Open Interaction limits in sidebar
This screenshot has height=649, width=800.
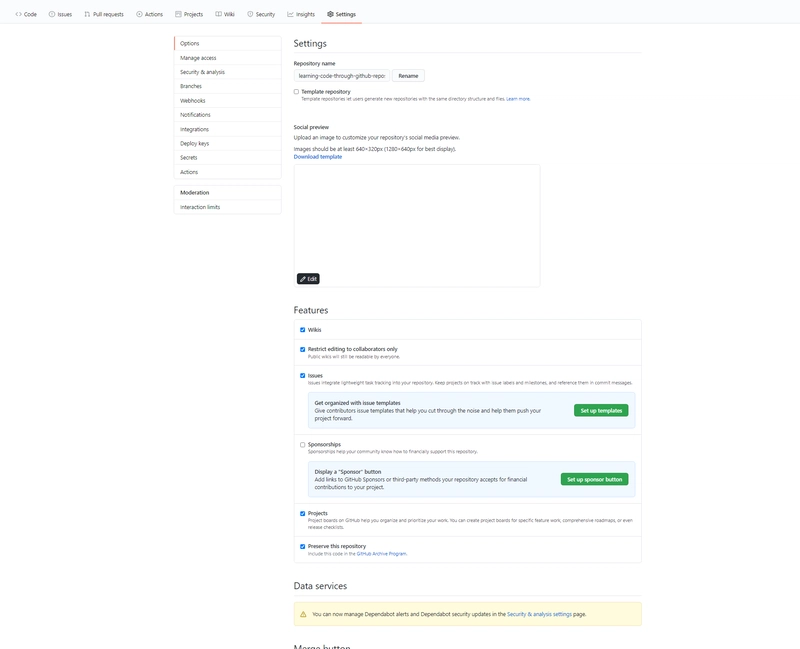(228, 207)
